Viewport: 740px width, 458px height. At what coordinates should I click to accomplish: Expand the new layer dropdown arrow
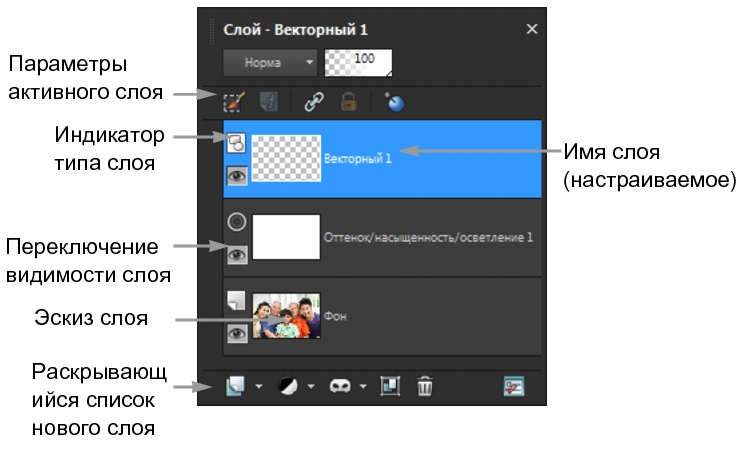(259, 386)
